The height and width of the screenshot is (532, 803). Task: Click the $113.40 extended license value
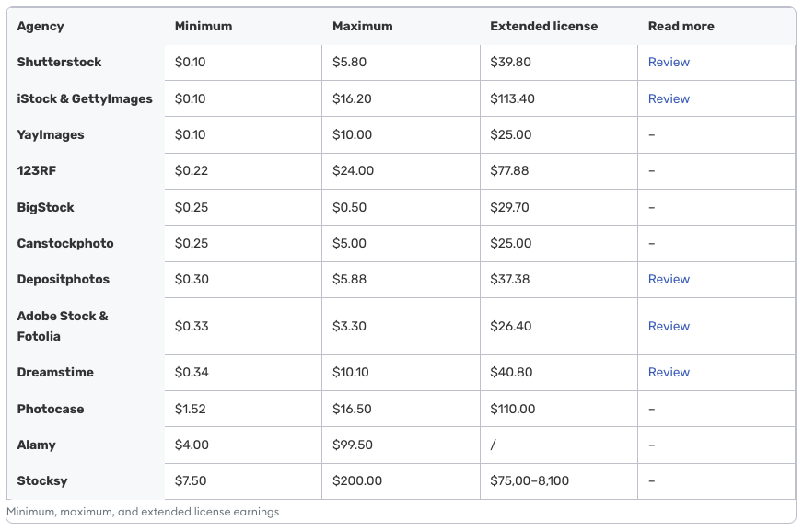[512, 98]
